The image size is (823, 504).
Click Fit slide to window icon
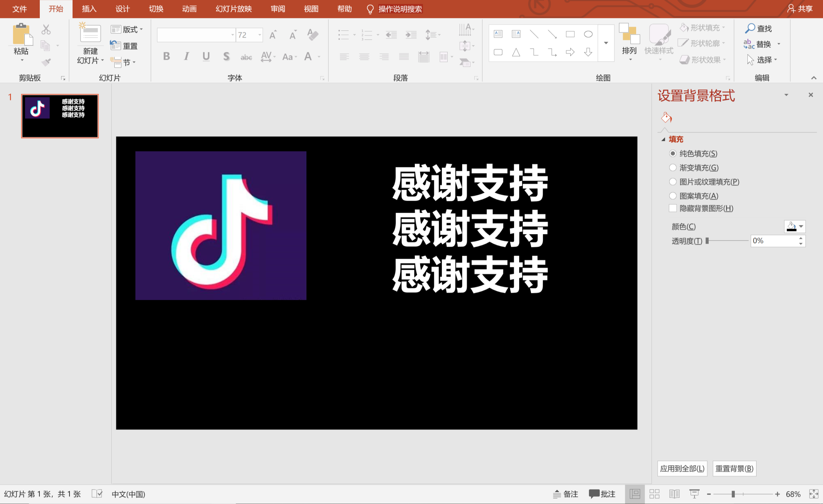point(814,494)
